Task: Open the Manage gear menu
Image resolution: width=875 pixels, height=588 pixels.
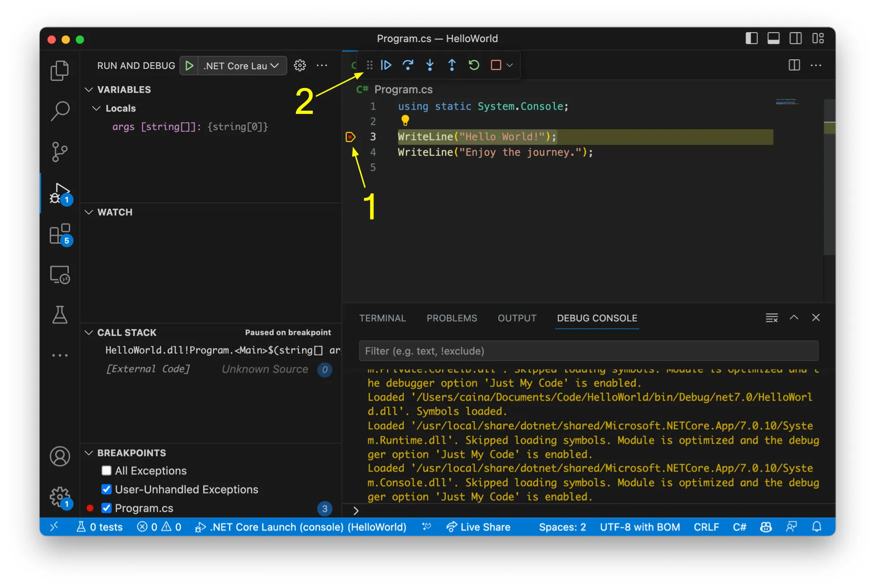Action: [60, 497]
